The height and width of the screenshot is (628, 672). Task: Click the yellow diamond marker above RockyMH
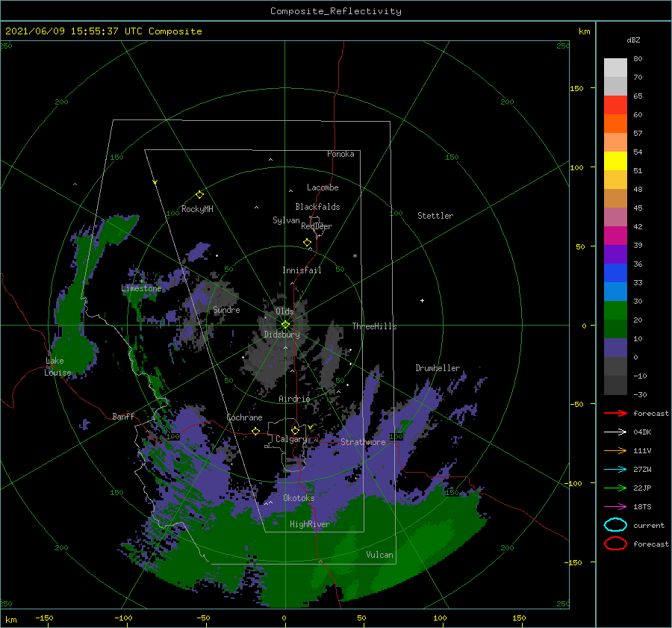[x=199, y=195]
